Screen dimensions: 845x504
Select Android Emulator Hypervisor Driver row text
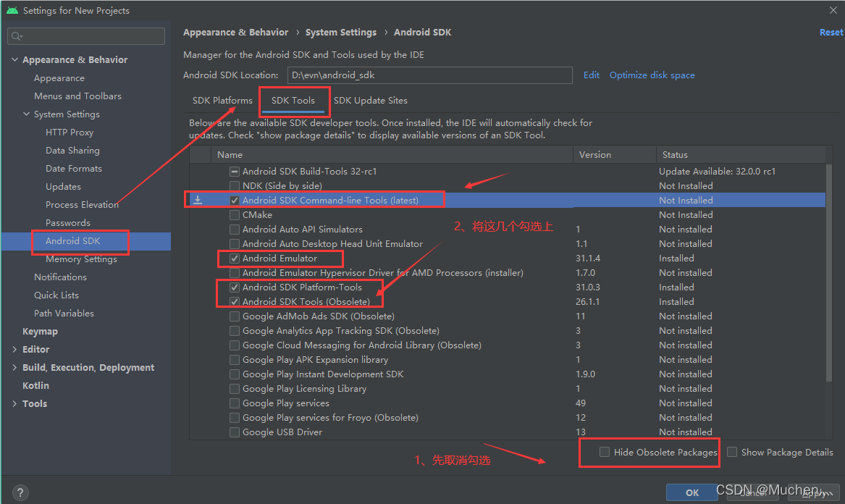point(382,273)
